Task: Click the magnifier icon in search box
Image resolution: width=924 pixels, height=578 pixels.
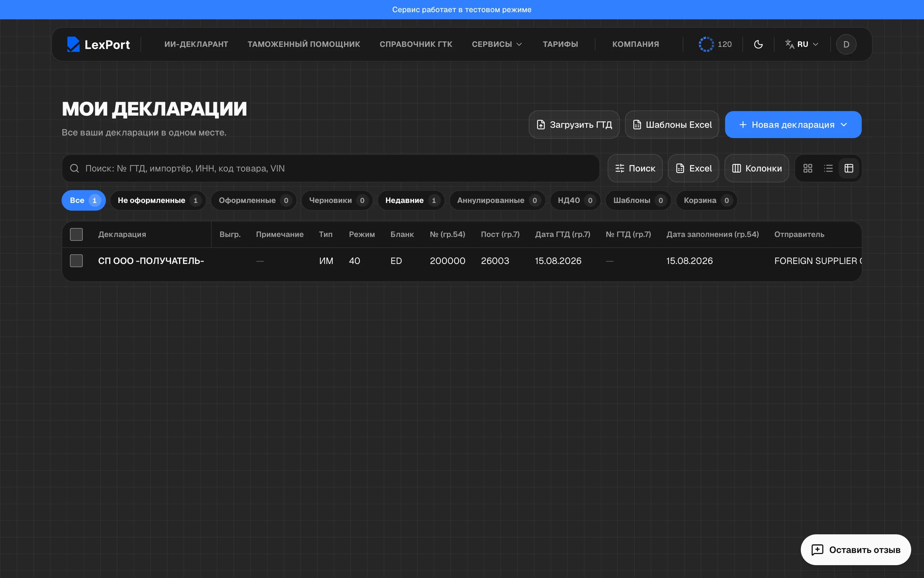Action: [x=74, y=168]
